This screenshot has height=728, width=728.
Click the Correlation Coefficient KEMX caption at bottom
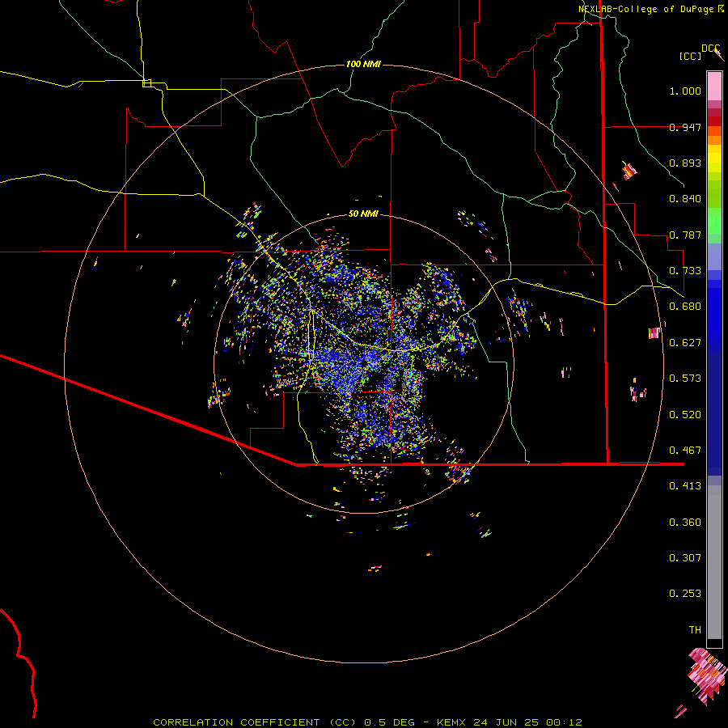(x=367, y=722)
